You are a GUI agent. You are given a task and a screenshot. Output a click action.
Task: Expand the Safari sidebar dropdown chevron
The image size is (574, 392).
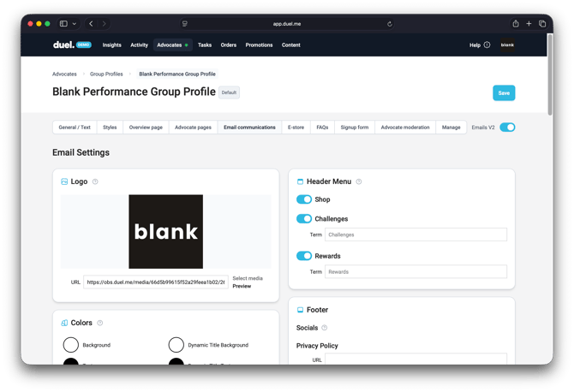[x=75, y=24]
